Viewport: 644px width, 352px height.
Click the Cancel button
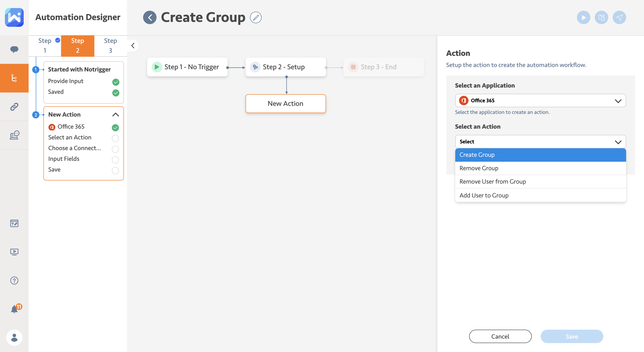[500, 336]
